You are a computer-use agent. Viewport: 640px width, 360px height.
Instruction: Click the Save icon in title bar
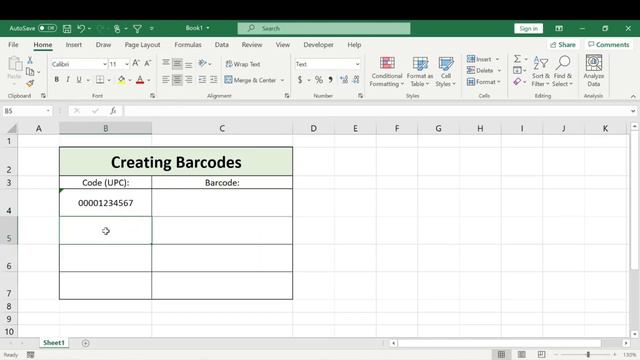(x=67, y=29)
